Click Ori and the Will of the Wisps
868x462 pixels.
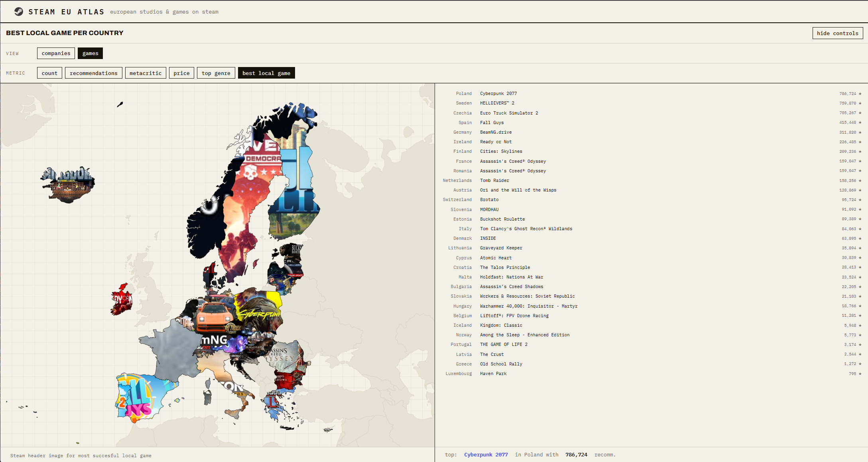pyautogui.click(x=518, y=190)
